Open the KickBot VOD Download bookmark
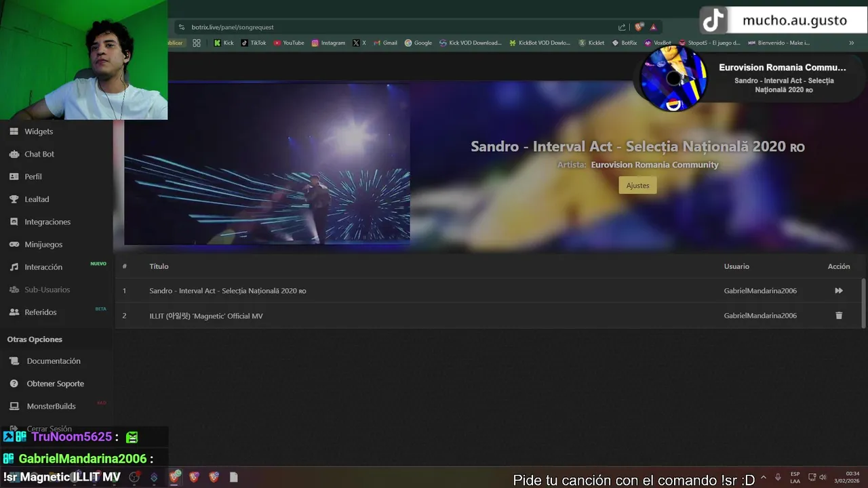The image size is (868, 488). (540, 43)
